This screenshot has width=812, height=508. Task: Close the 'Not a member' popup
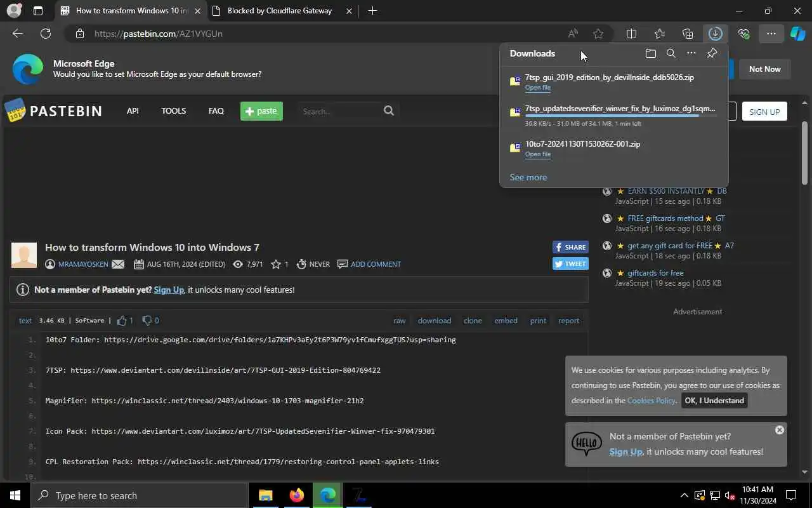coord(780,430)
